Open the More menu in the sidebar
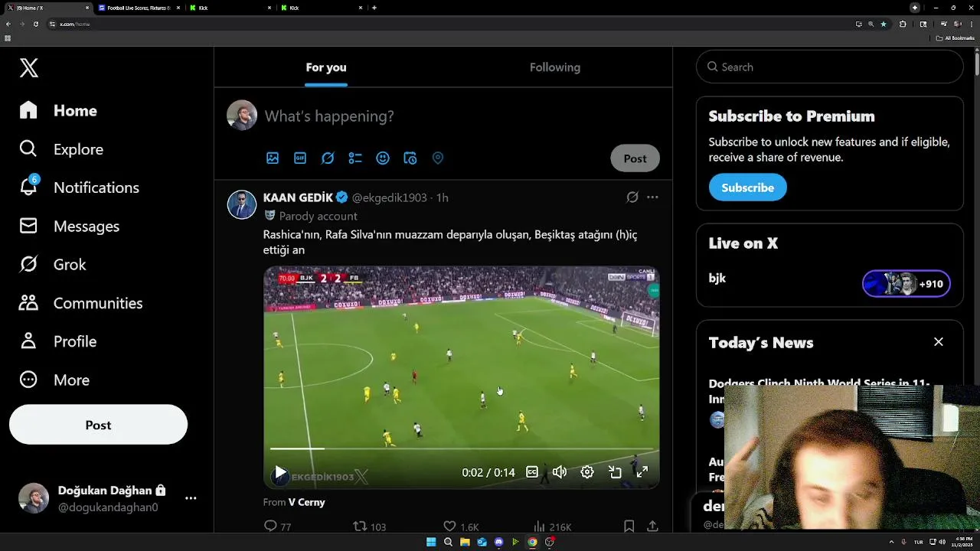 click(x=54, y=380)
